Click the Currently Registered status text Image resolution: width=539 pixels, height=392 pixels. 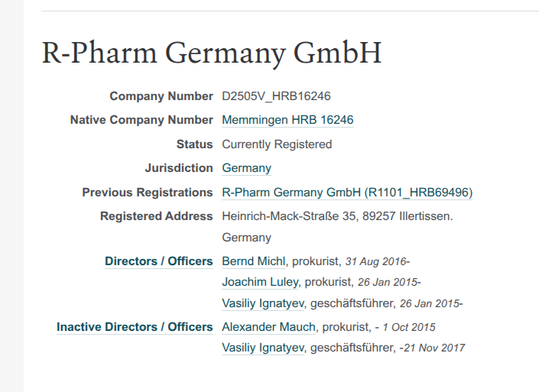(277, 144)
